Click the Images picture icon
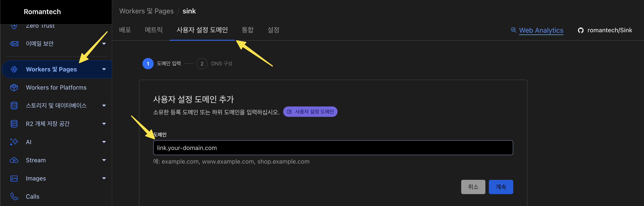This screenshot has width=644, height=206. 14,179
